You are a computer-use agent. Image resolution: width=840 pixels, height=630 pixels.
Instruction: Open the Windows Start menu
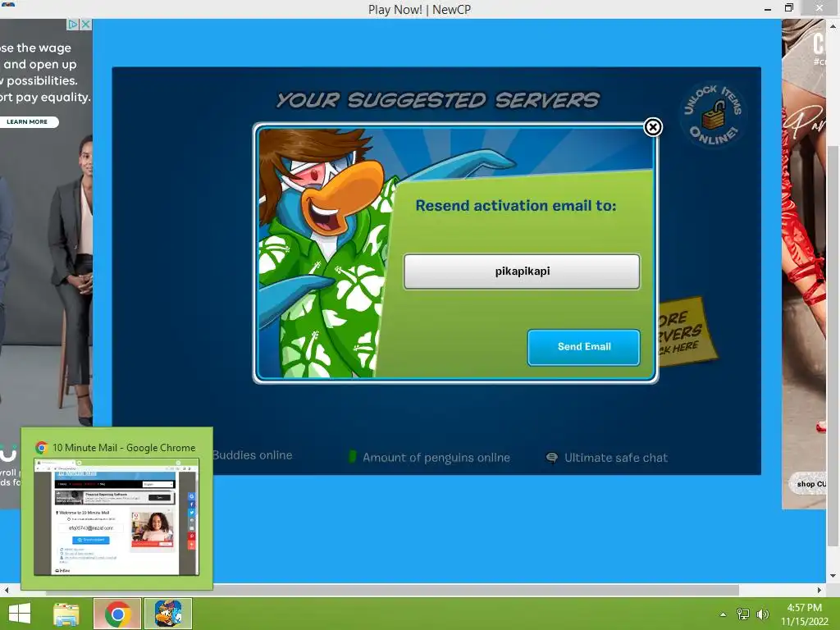20,614
